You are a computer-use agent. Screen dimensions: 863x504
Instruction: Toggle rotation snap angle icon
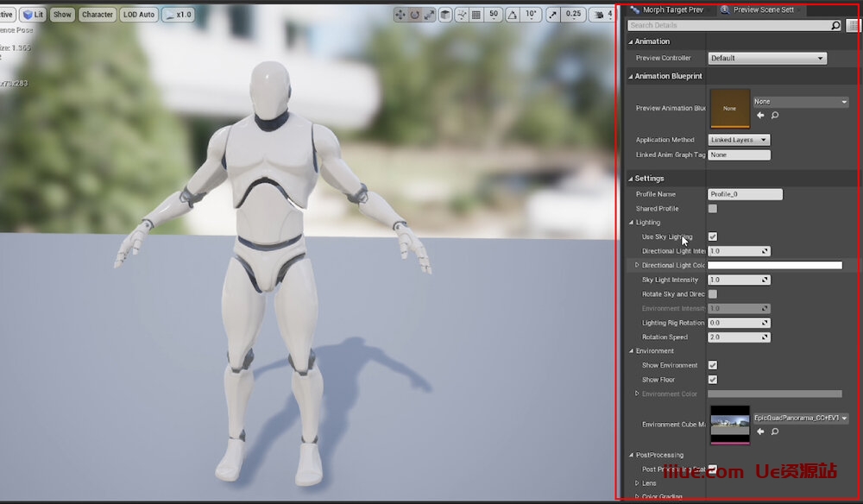pyautogui.click(x=513, y=15)
